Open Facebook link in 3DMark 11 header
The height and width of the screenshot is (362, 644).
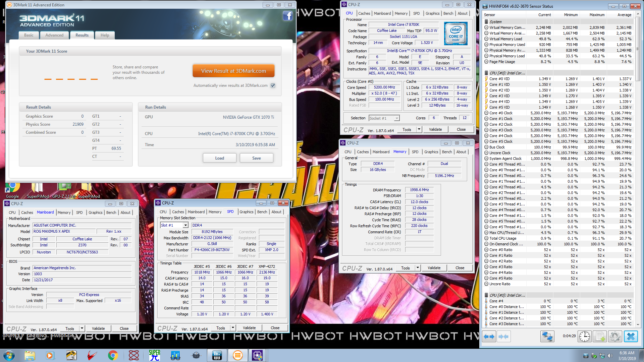click(x=287, y=16)
